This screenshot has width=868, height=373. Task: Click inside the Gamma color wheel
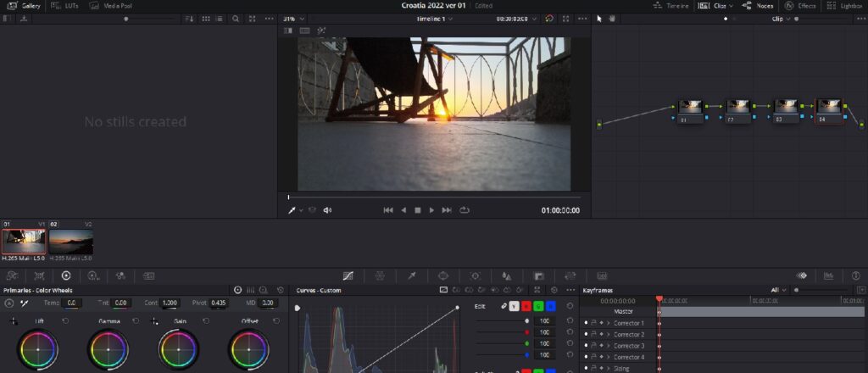click(108, 348)
